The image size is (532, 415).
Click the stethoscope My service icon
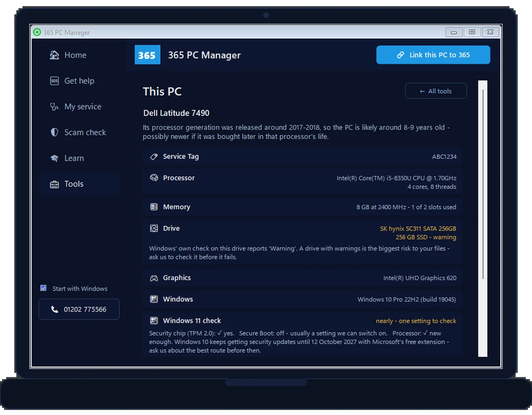pos(55,107)
